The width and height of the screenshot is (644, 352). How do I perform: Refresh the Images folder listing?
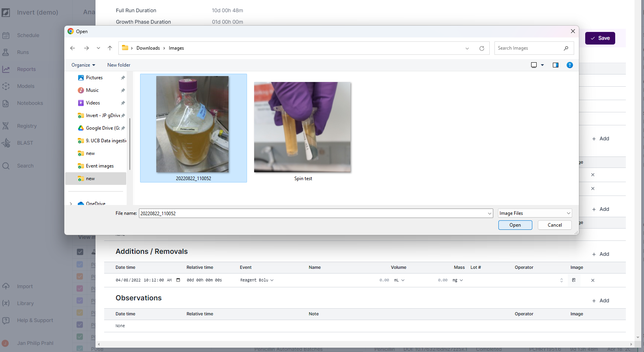481,48
